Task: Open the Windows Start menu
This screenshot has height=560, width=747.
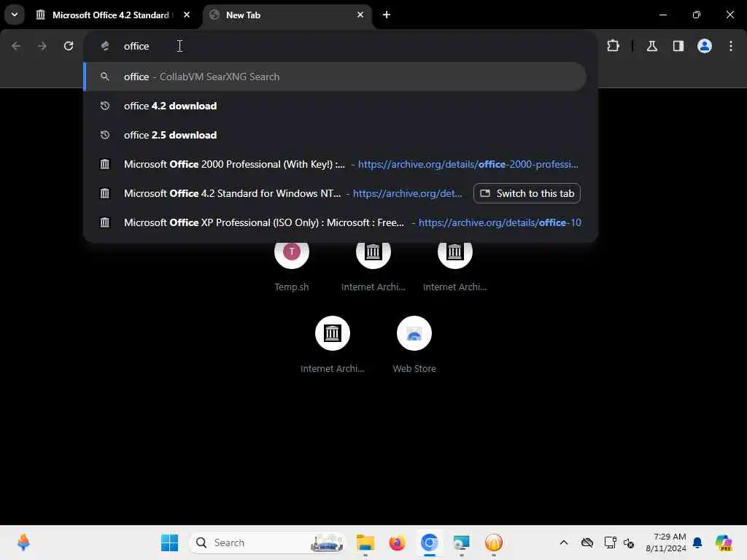Action: click(169, 542)
